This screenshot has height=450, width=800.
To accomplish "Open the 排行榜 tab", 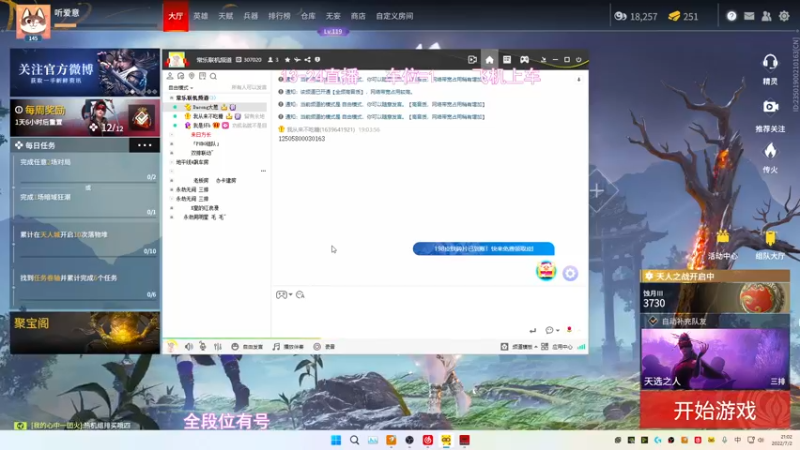I will click(x=279, y=16).
